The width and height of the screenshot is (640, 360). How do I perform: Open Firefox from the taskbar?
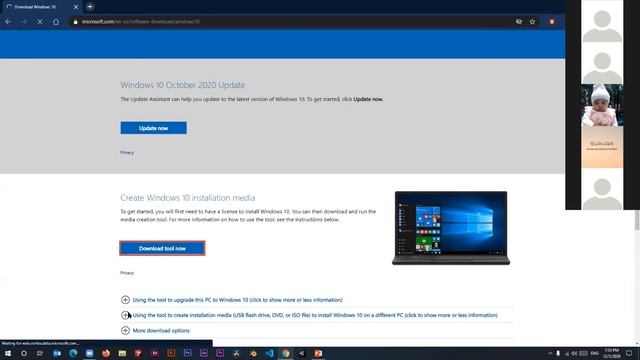[x=106, y=353]
